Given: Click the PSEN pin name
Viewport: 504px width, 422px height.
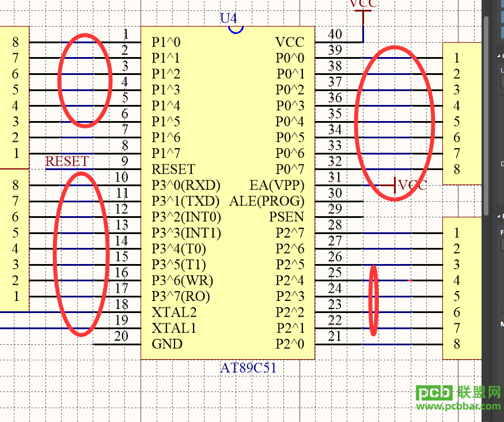Looking at the screenshot, I should coord(287,217).
